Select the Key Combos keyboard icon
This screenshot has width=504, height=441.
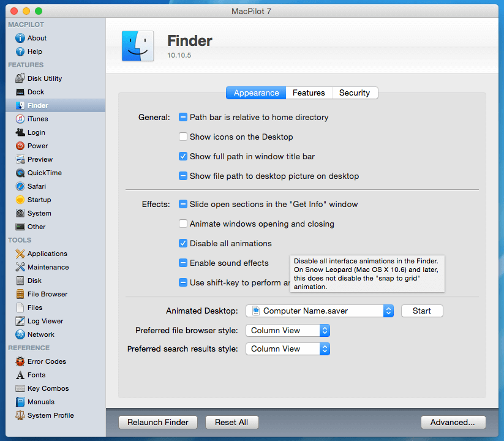(x=20, y=388)
